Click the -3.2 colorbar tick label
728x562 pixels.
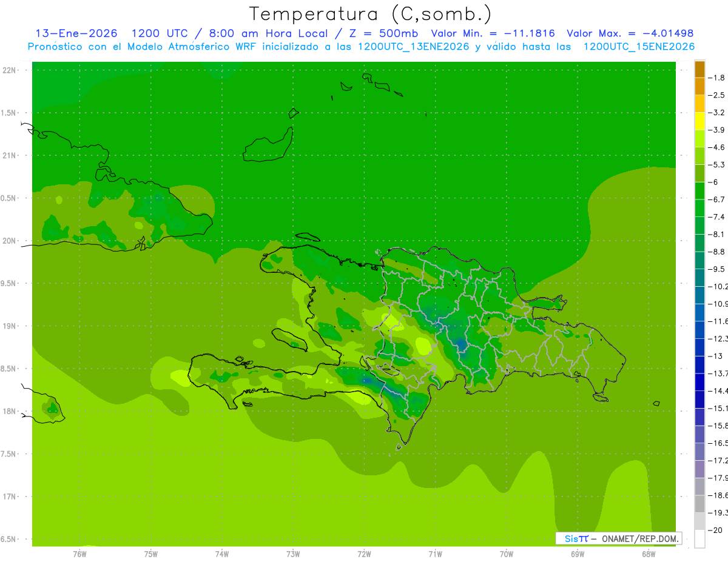(x=718, y=112)
